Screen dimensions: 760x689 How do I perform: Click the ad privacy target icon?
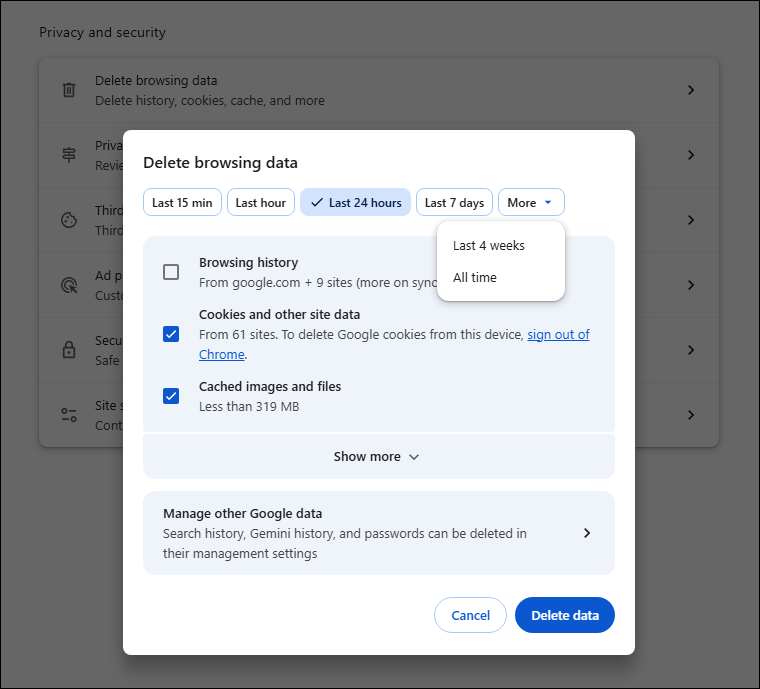coord(69,285)
